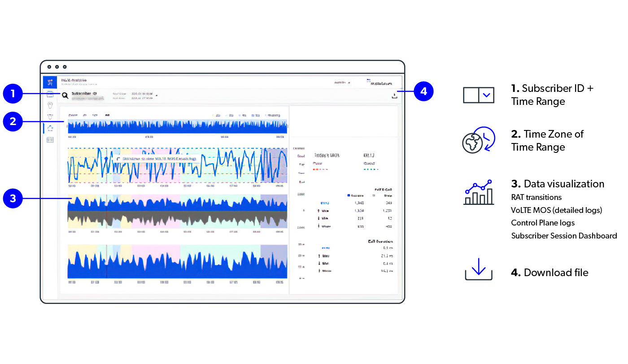
Task: Click the magnifying glass search icon
Action: pyautogui.click(x=65, y=95)
